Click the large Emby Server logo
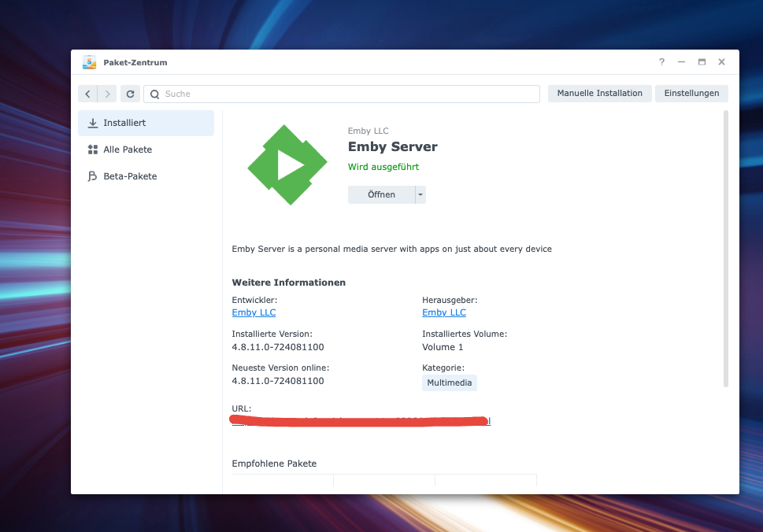Viewport: 763px width, 532px height. (x=287, y=164)
